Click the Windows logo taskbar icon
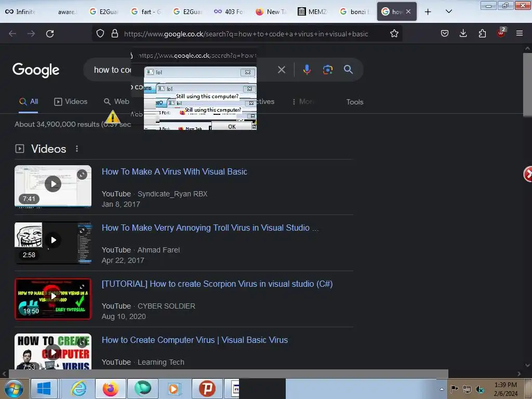 44,389
